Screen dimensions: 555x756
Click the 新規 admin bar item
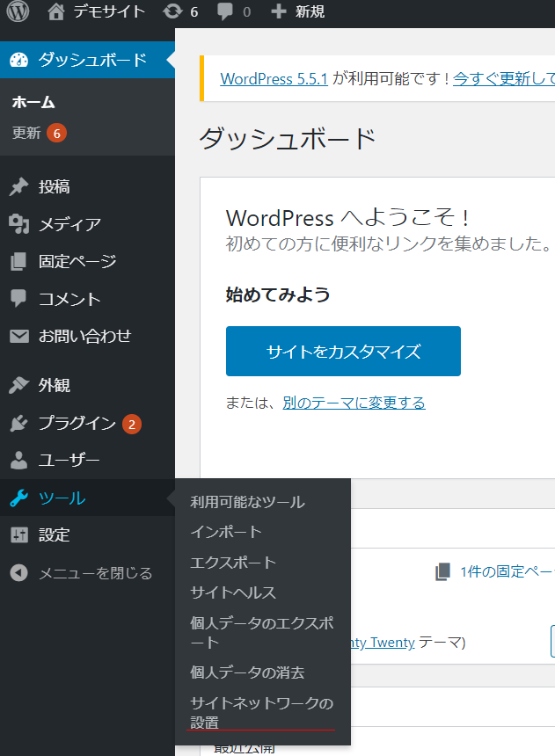click(310, 11)
